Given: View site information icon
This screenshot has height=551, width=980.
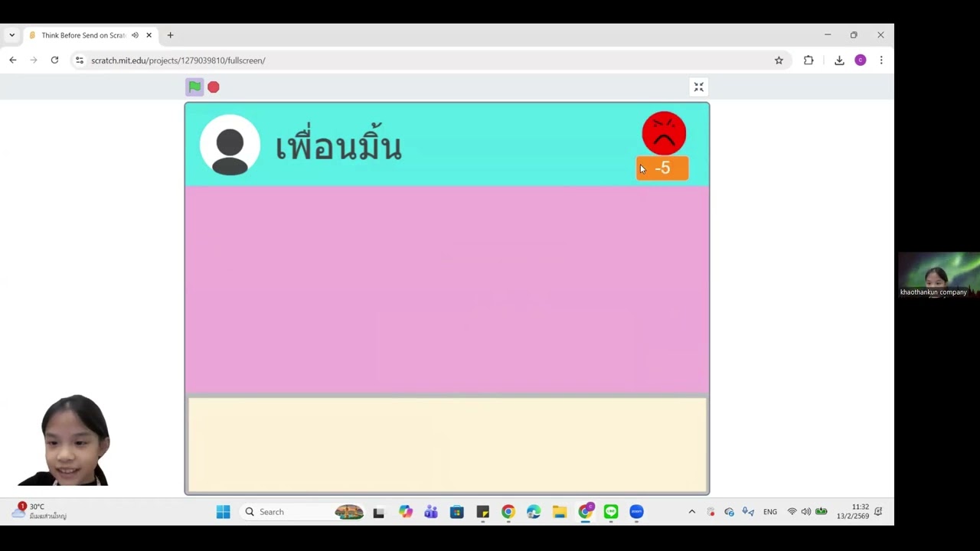Looking at the screenshot, I should (79, 60).
